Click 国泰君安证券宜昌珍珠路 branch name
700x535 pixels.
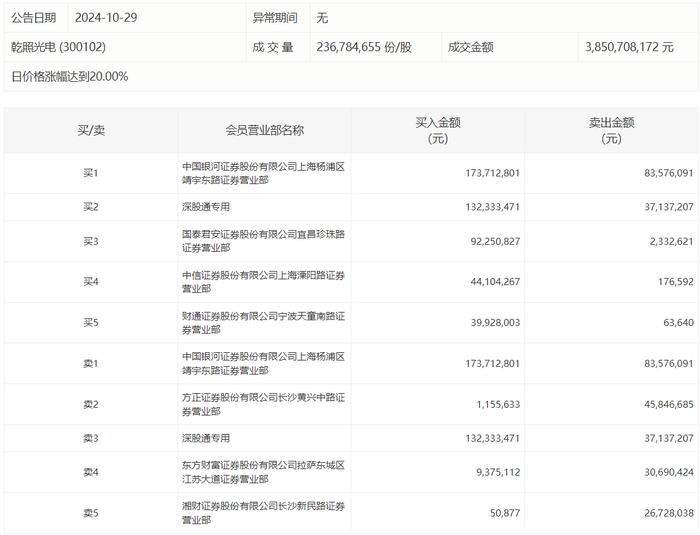[x=263, y=241]
